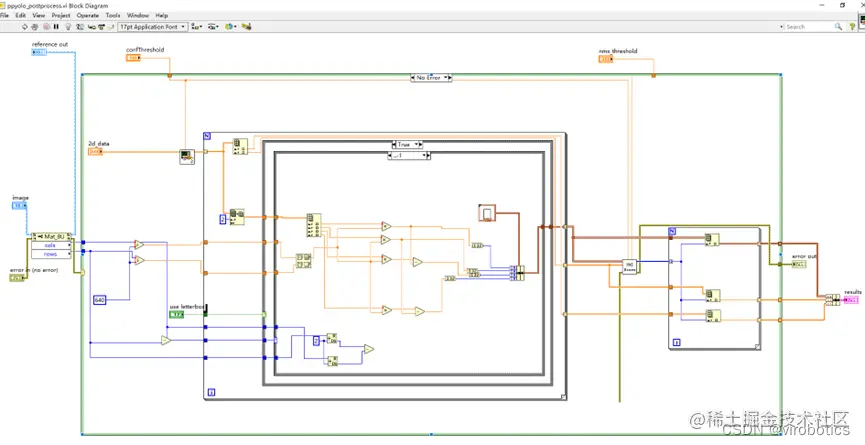Select the Mat_8U property node
Image resolution: width=865 pixels, height=445 pixels.
pyautogui.click(x=51, y=236)
